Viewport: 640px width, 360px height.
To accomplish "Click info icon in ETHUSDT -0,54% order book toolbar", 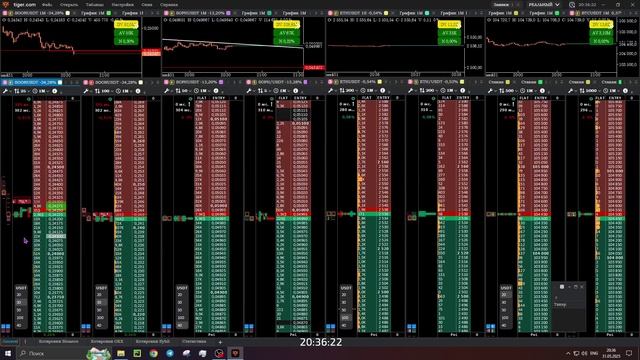I will tap(382, 91).
